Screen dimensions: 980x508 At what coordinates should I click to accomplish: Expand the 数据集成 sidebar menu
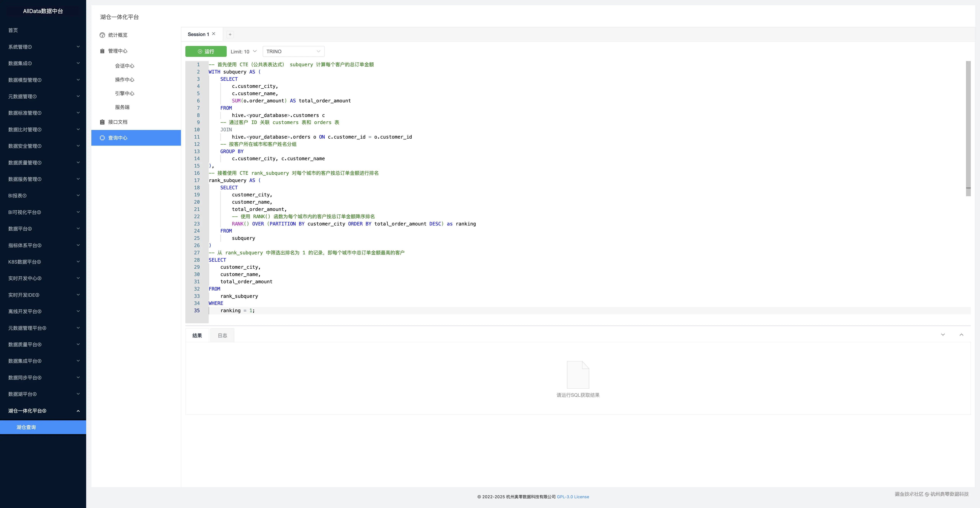coord(43,64)
